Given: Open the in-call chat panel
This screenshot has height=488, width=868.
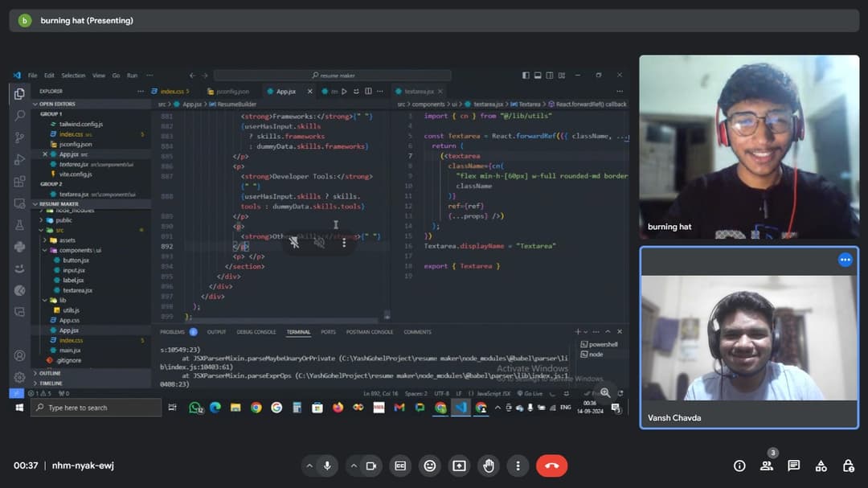Looking at the screenshot, I should point(794,465).
